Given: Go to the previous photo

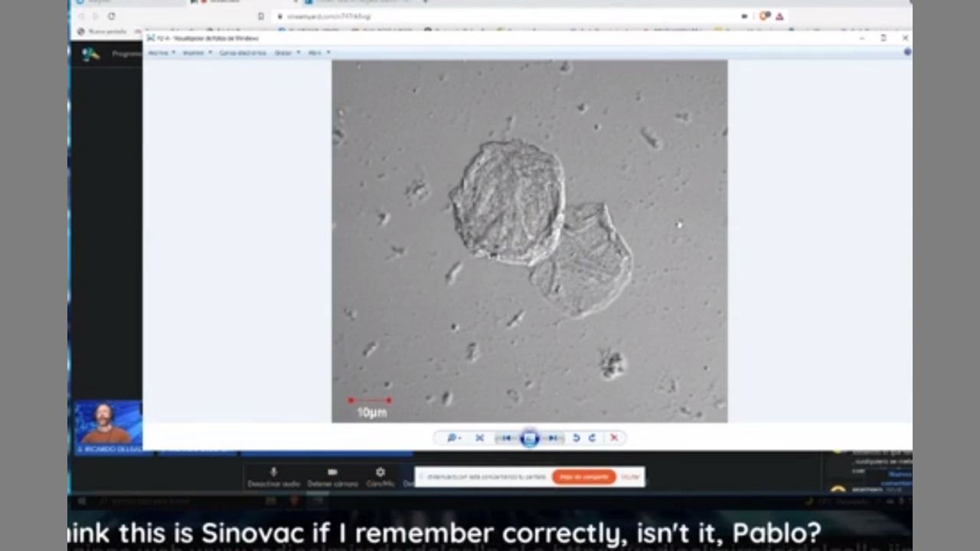Looking at the screenshot, I should click(506, 438).
